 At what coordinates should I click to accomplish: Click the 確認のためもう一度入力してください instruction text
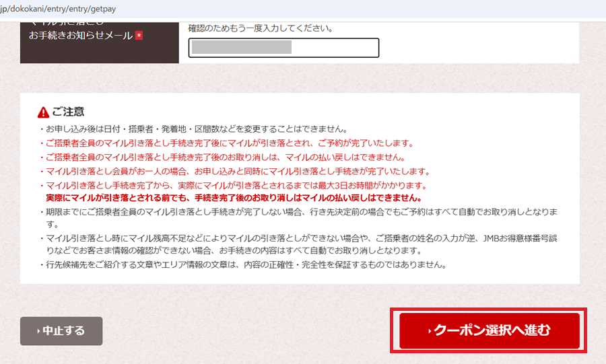point(260,29)
